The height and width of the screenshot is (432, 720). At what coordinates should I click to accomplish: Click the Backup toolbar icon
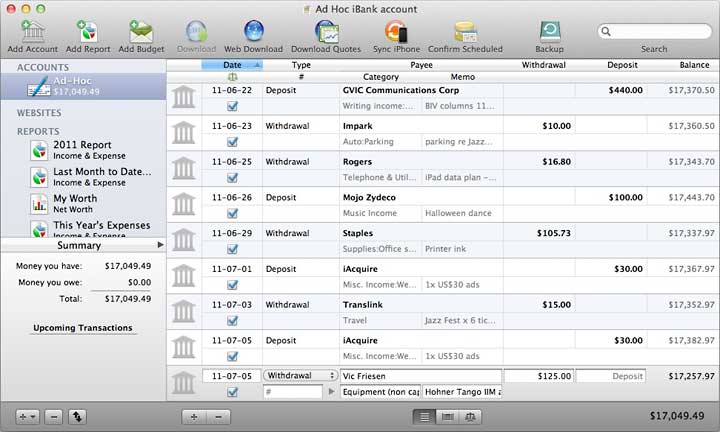pos(549,33)
